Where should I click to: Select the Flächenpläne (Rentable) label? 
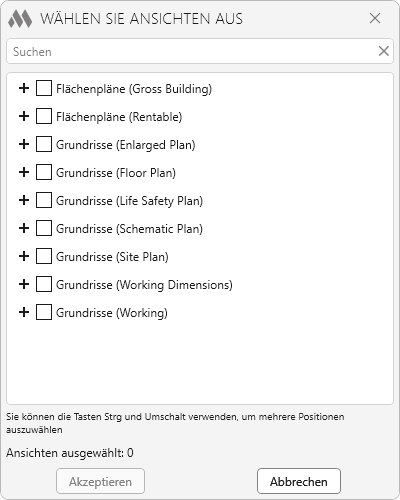pyautogui.click(x=119, y=117)
